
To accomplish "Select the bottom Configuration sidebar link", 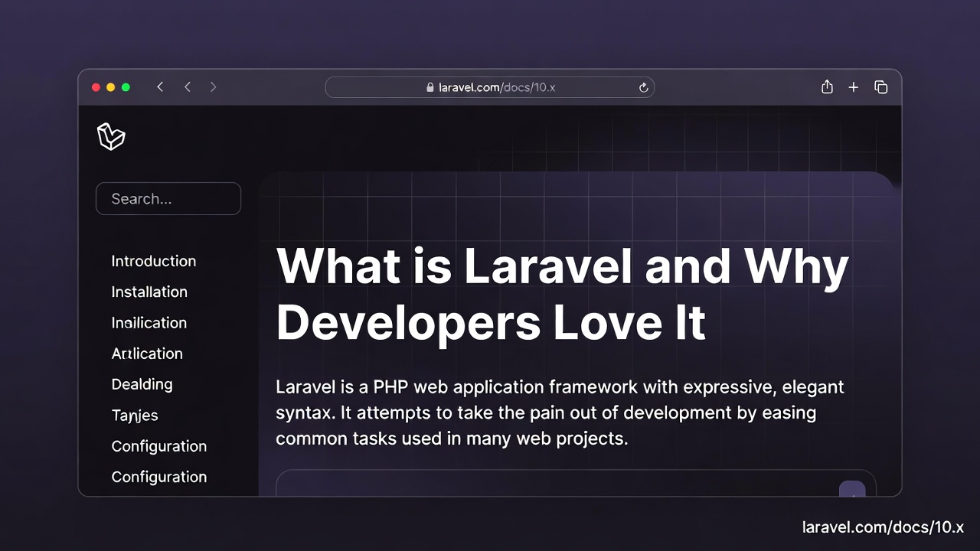I will (158, 477).
